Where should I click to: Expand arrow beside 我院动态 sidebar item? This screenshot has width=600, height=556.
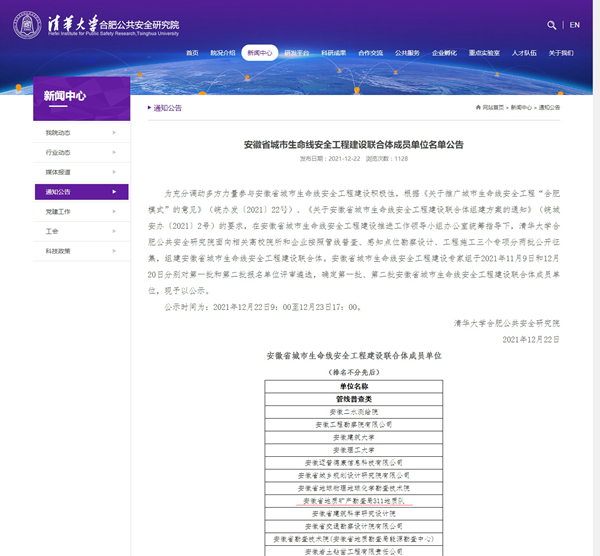click(x=114, y=133)
